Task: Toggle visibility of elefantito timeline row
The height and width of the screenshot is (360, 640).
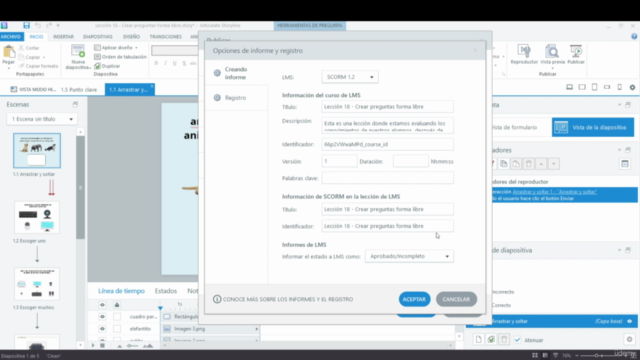Action: (x=102, y=329)
